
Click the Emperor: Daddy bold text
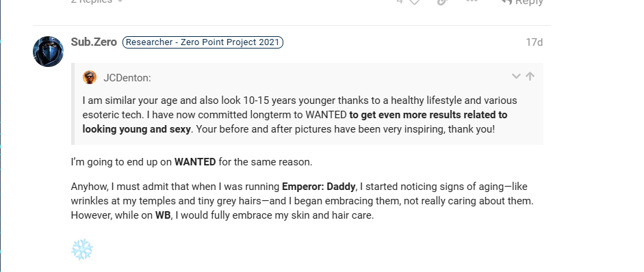318,187
